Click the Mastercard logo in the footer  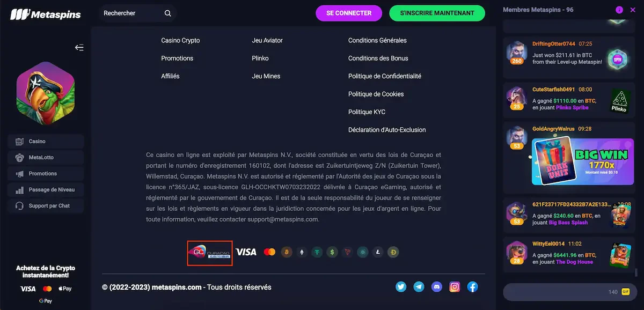click(x=269, y=252)
